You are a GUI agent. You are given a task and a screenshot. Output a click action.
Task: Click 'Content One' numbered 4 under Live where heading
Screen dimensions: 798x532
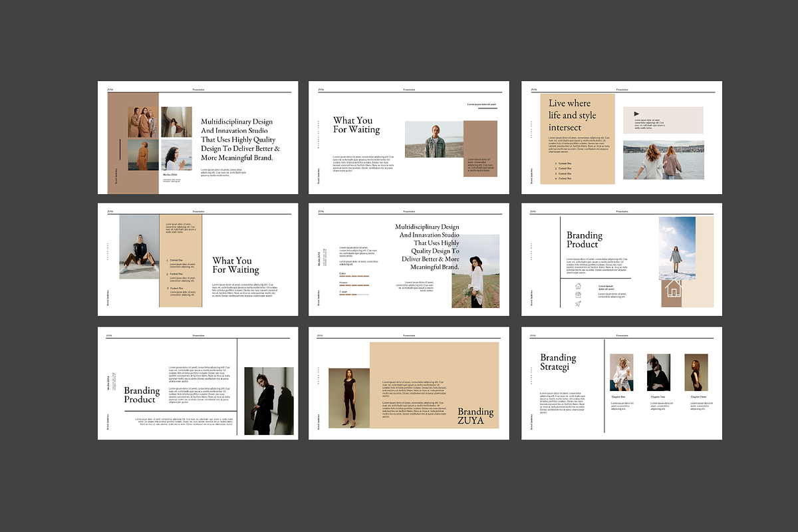[565, 178]
